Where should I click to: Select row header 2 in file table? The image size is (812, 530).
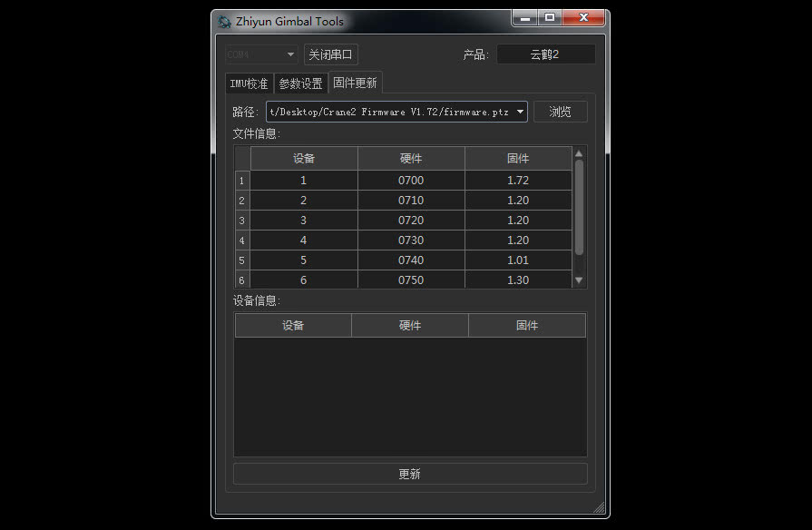(242, 201)
